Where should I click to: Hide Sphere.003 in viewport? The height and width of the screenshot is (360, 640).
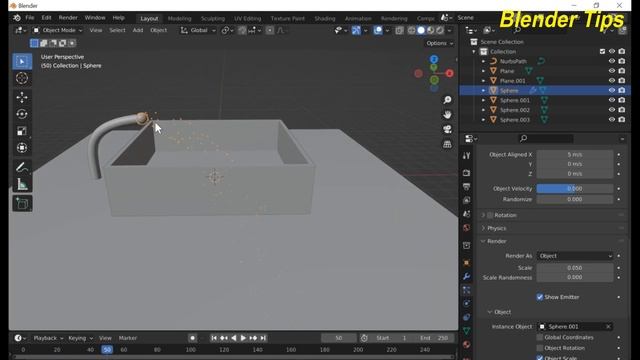click(611, 120)
